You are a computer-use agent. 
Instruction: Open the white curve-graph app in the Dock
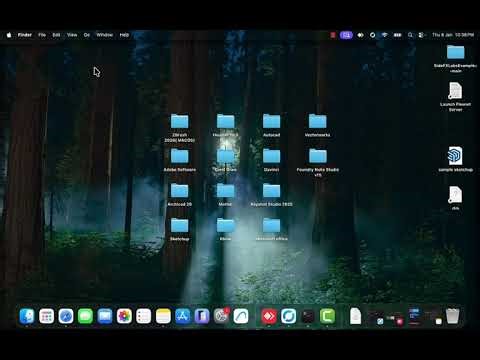pyautogui.click(x=241, y=316)
